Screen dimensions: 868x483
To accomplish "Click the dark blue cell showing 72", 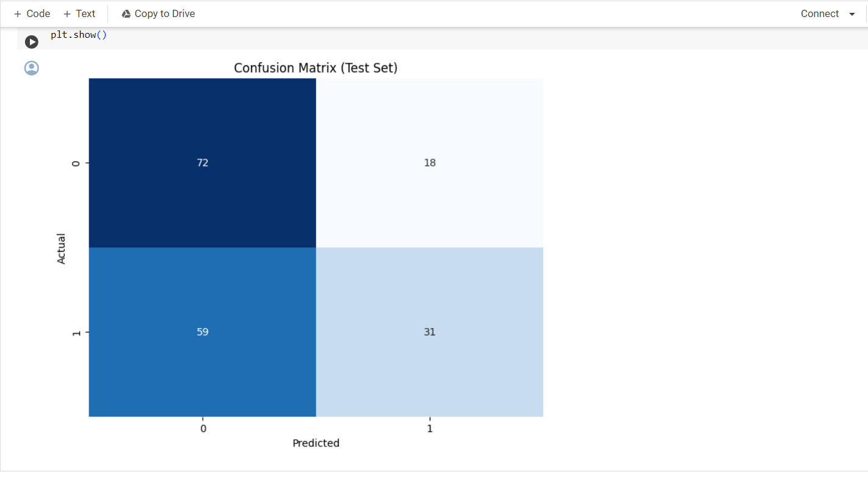I will tap(203, 163).
